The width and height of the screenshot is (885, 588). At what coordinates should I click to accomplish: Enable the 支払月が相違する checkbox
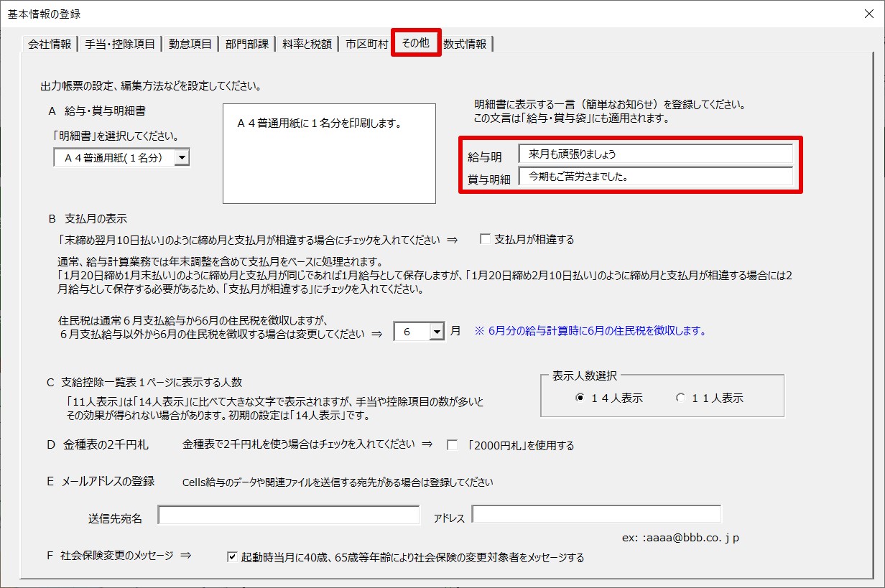tap(485, 240)
